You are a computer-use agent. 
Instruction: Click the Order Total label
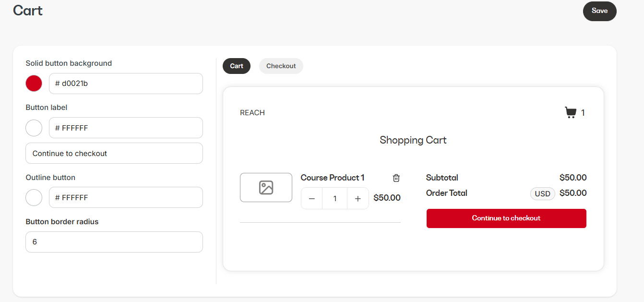coord(447,193)
